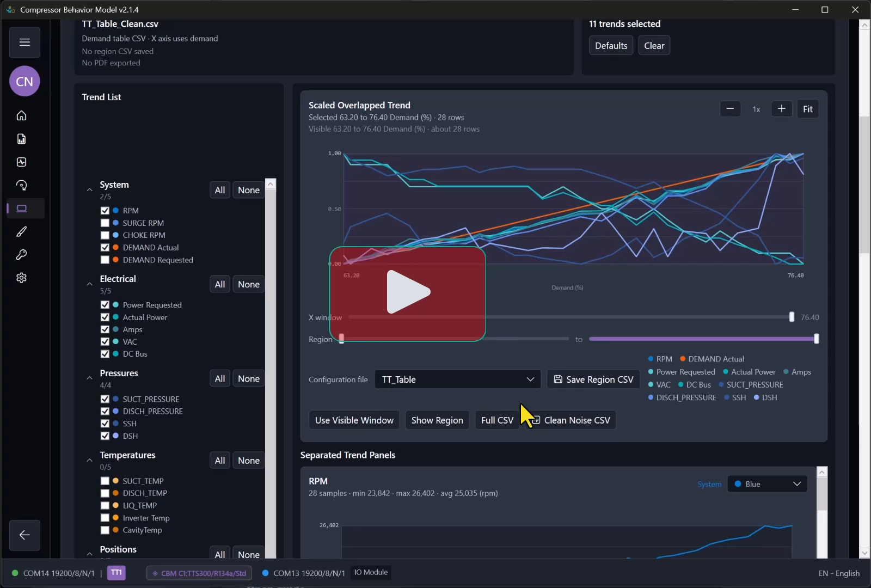Open the hamburger menu in the sidebar

[x=24, y=42]
